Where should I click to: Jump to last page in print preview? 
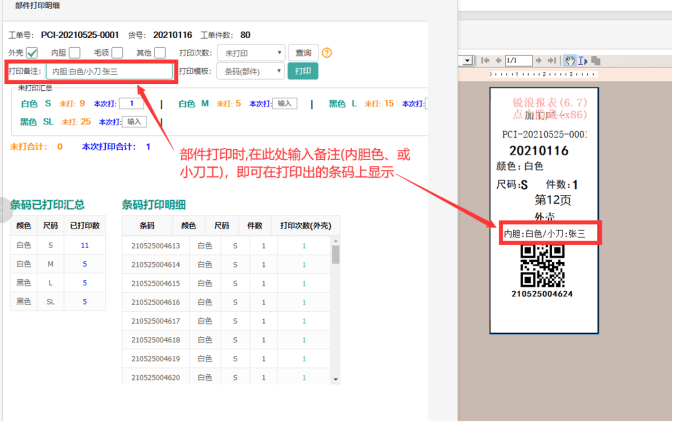click(552, 60)
